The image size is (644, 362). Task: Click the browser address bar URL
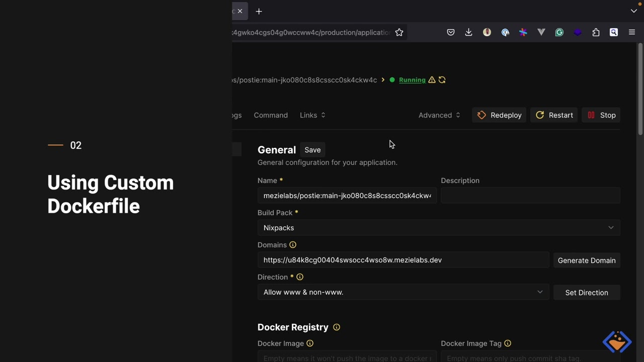[311, 32]
